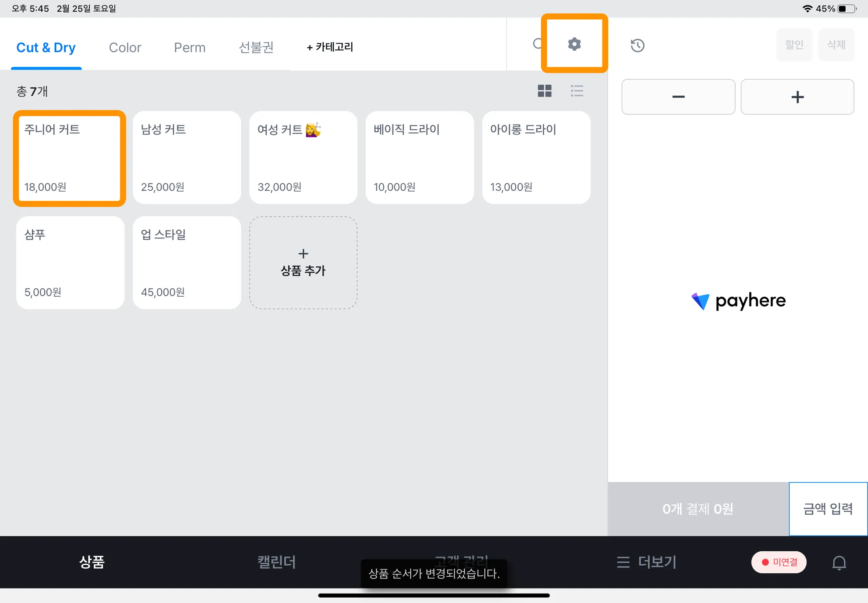Tap the 미연결 connection status badge
The height and width of the screenshot is (603, 868).
(779, 562)
